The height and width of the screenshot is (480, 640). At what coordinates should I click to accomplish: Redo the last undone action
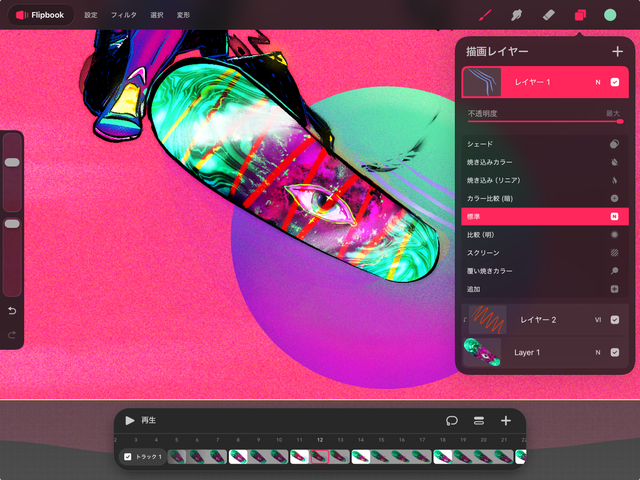click(x=12, y=335)
